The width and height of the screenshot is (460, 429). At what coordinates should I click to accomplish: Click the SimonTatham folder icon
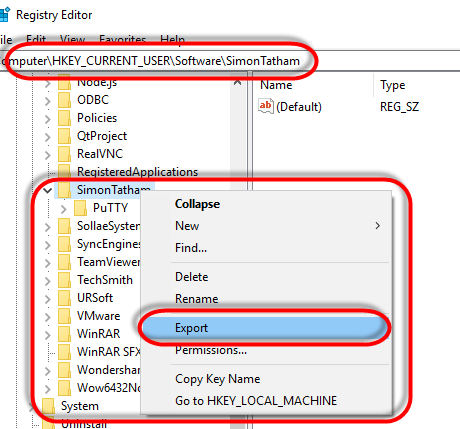point(64,190)
